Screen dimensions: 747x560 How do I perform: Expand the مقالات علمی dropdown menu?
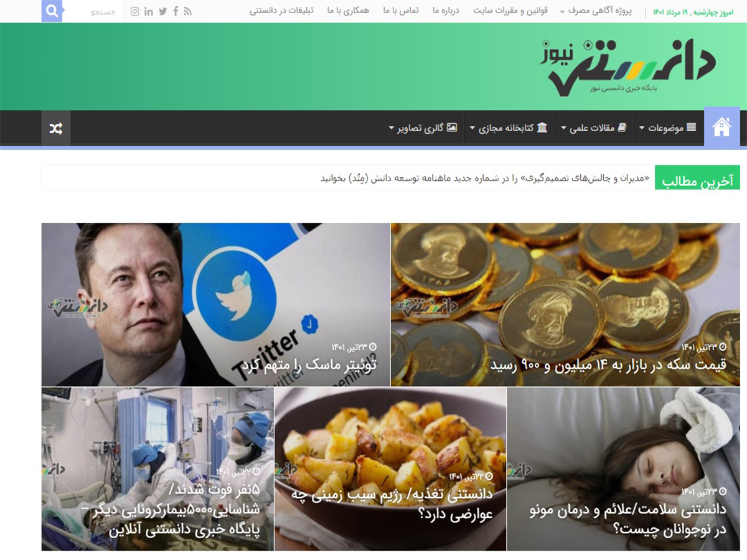point(594,128)
